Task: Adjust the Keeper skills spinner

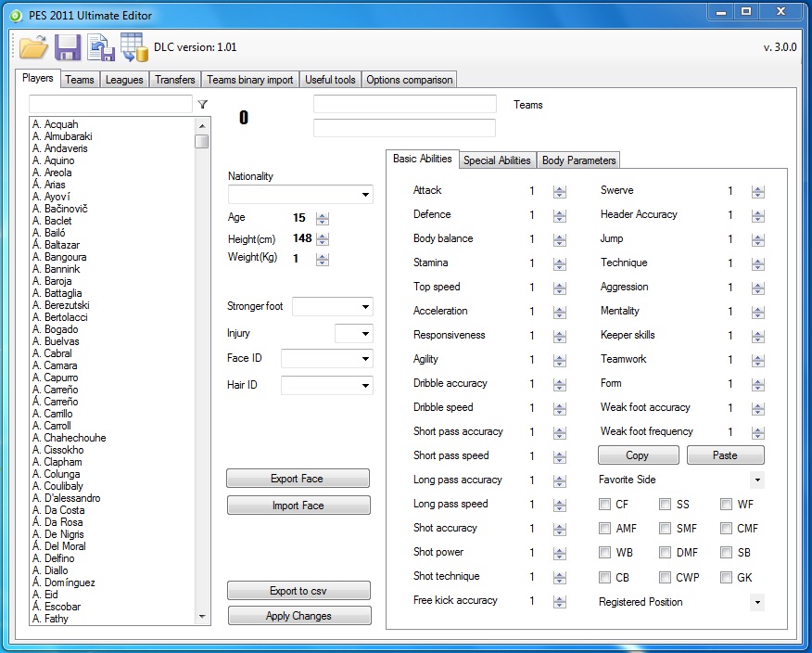Action: point(757,336)
